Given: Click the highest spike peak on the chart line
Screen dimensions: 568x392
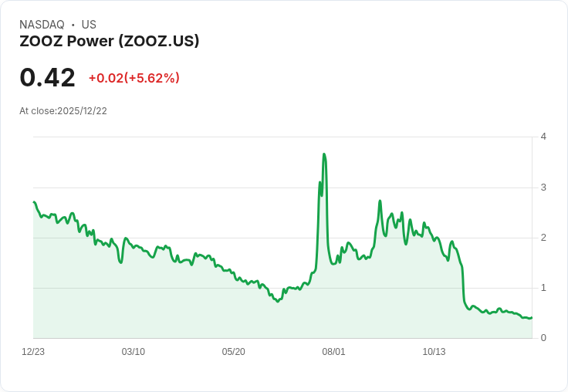Looking at the screenshot, I should tap(324, 154).
